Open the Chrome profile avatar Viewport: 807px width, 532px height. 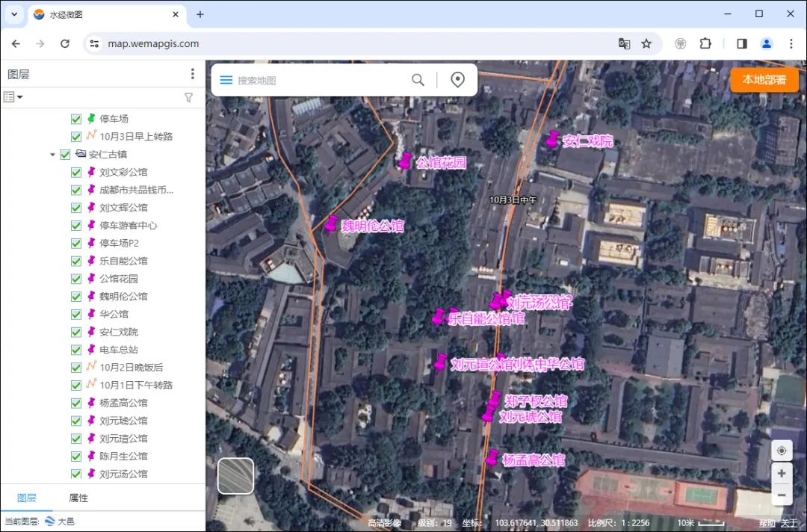click(x=767, y=44)
